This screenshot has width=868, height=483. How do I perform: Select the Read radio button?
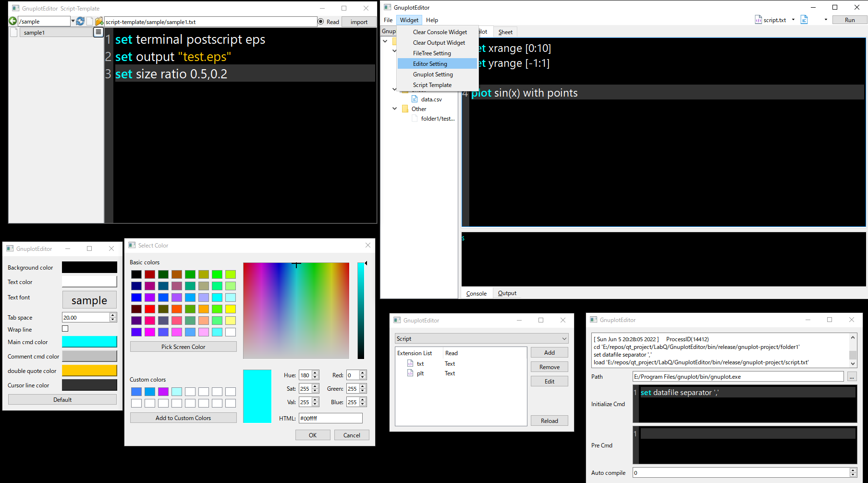tap(320, 22)
